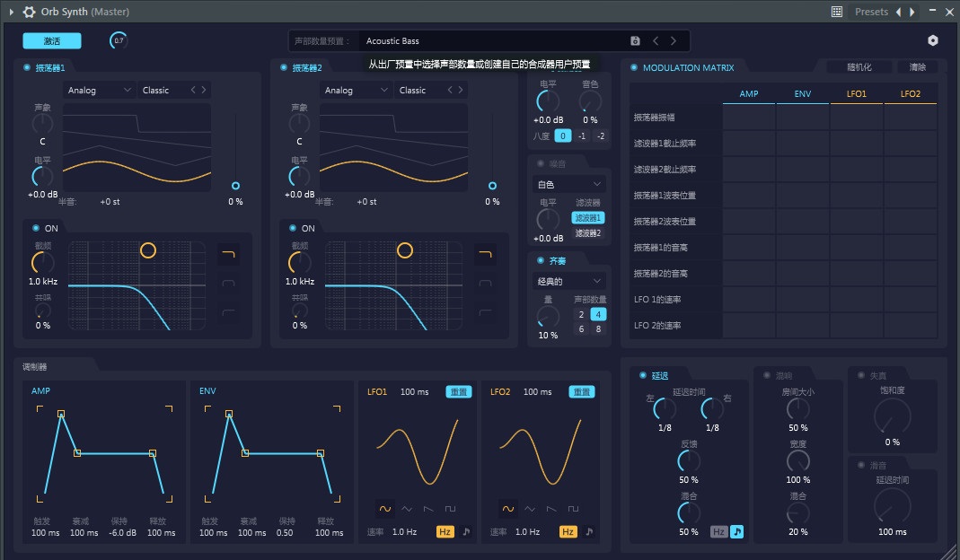
Task: Toggle the delay (延迟) effect on/off
Action: (642, 375)
